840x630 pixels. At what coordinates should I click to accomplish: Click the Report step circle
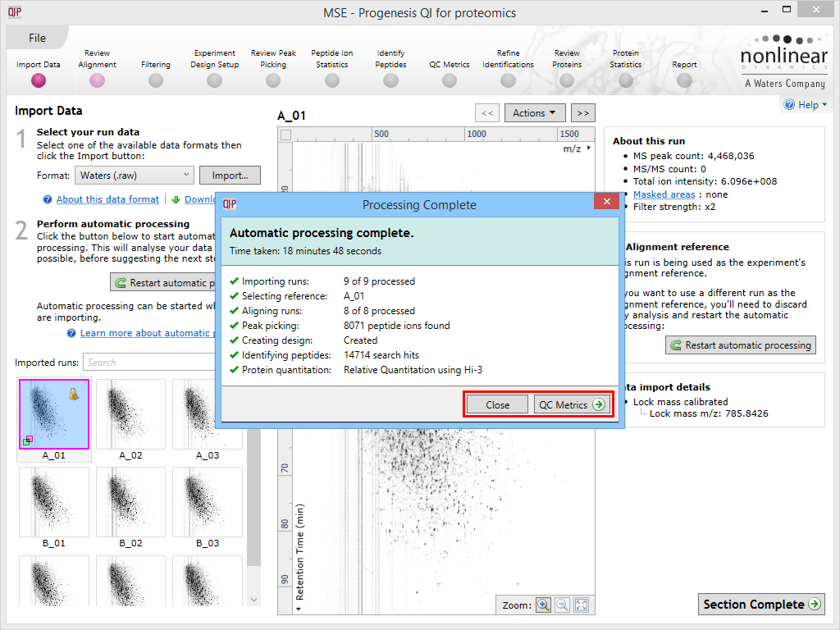coord(684,80)
